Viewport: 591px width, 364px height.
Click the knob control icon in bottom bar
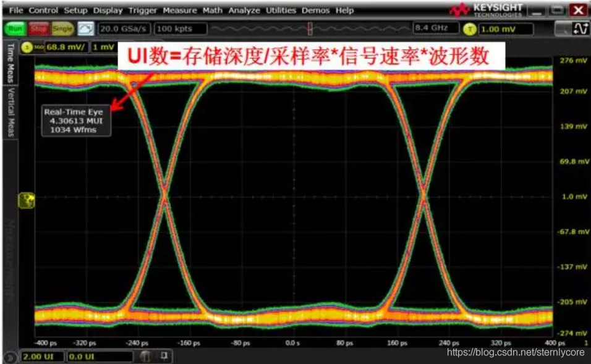tap(146, 355)
